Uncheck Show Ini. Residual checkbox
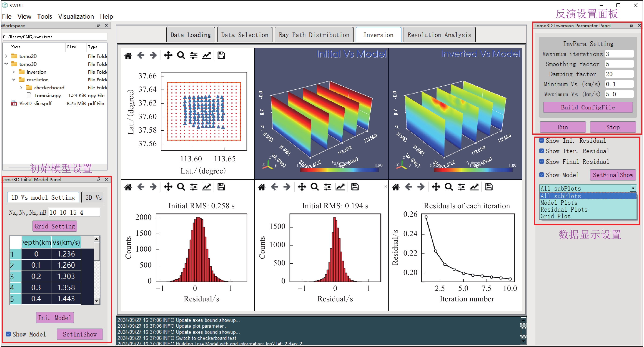 pos(541,141)
